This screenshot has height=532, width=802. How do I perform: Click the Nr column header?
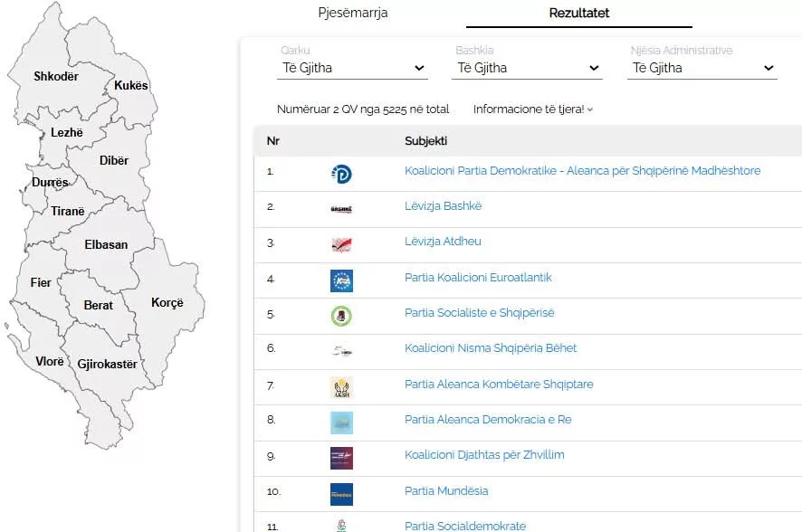273,141
